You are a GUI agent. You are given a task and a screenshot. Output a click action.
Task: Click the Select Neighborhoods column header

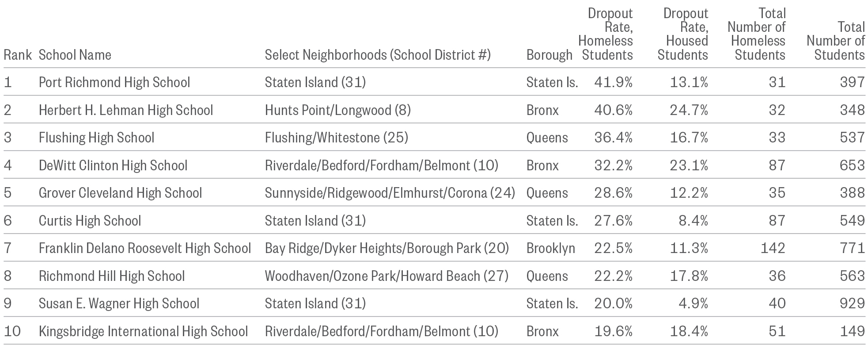tap(378, 55)
